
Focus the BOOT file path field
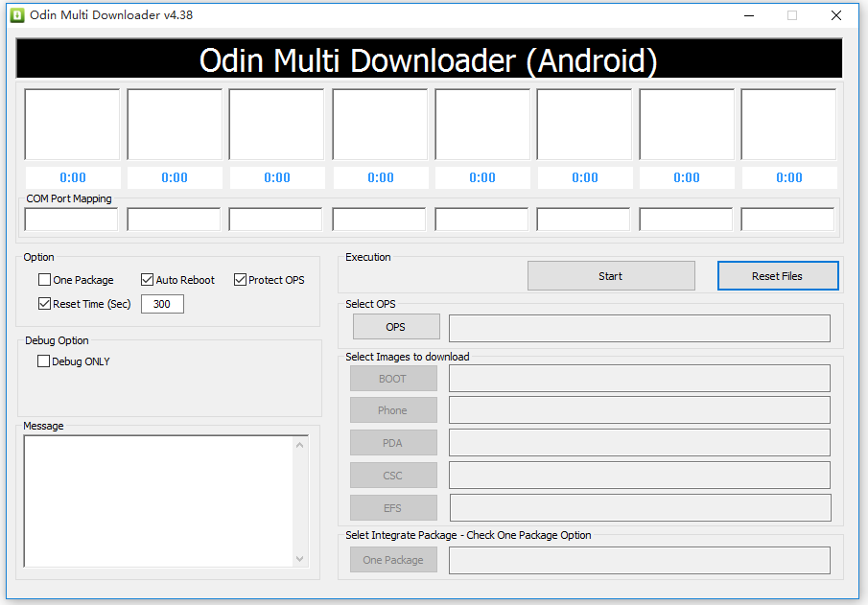click(640, 378)
